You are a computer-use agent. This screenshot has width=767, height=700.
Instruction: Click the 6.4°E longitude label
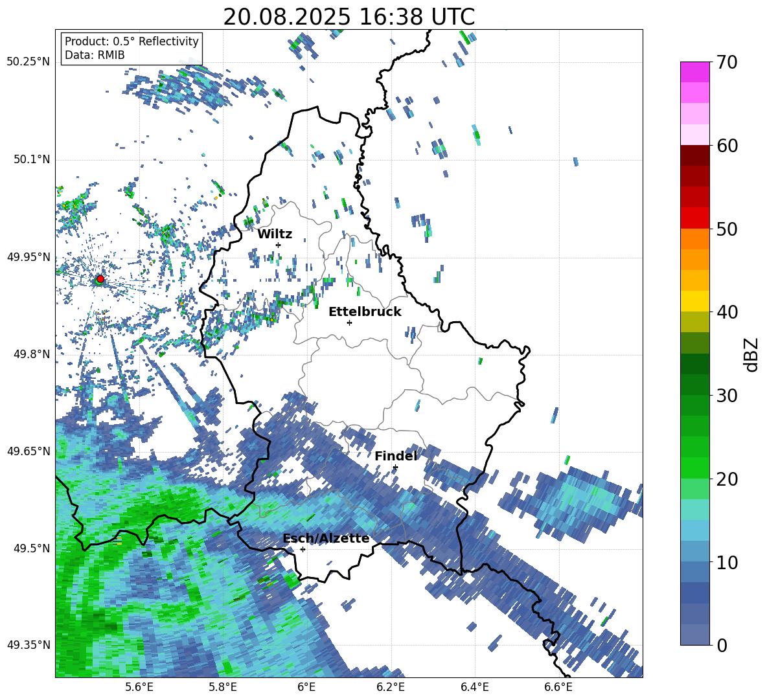click(475, 687)
